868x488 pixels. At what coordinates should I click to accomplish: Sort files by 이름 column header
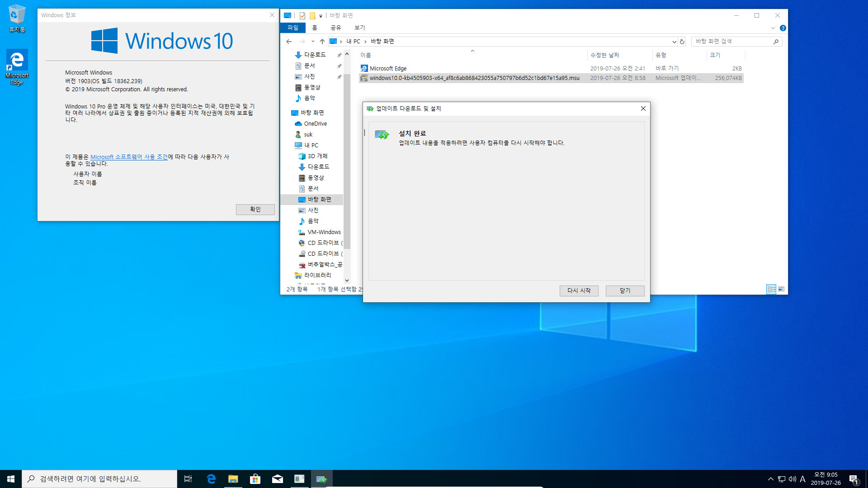tap(472, 55)
